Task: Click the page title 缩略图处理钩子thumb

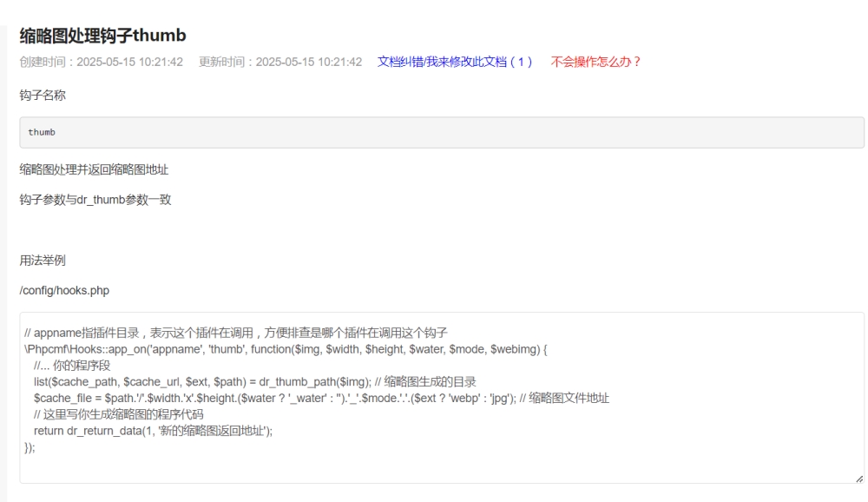Action: coord(103,36)
